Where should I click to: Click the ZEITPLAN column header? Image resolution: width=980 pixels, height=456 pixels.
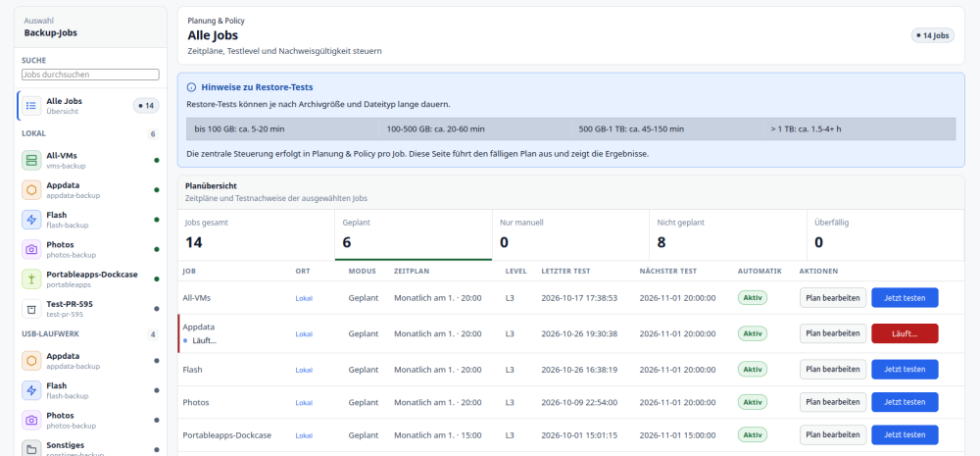pos(412,271)
